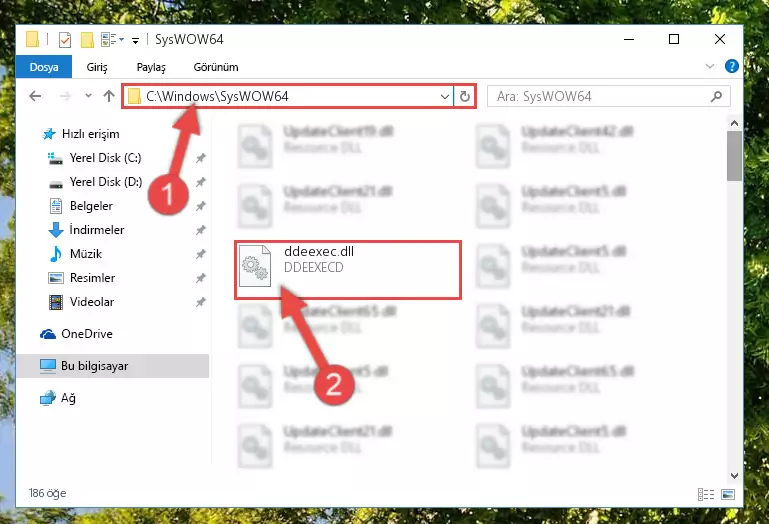Open Yerel Disk (D:) in sidebar
The image size is (769, 524).
[x=105, y=182]
